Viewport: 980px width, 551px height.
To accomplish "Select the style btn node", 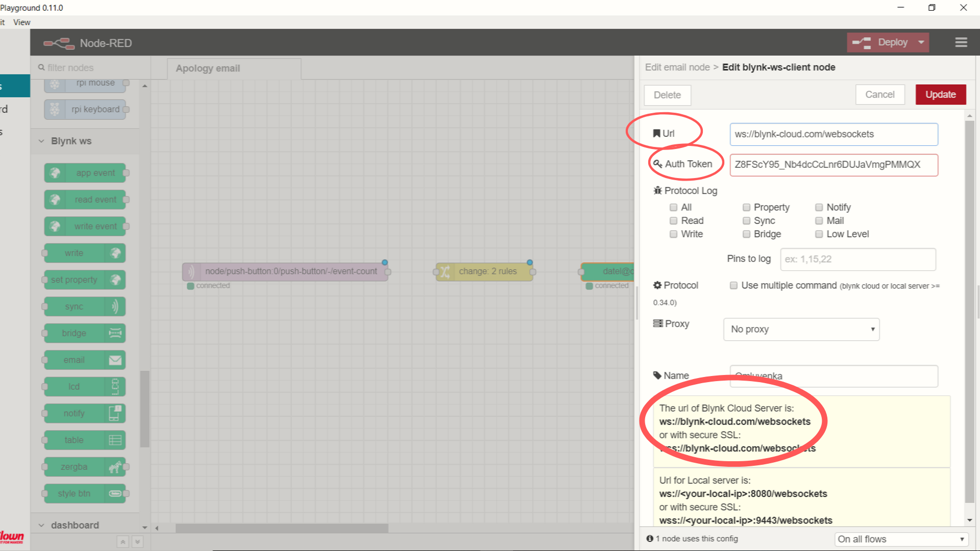I will (85, 493).
